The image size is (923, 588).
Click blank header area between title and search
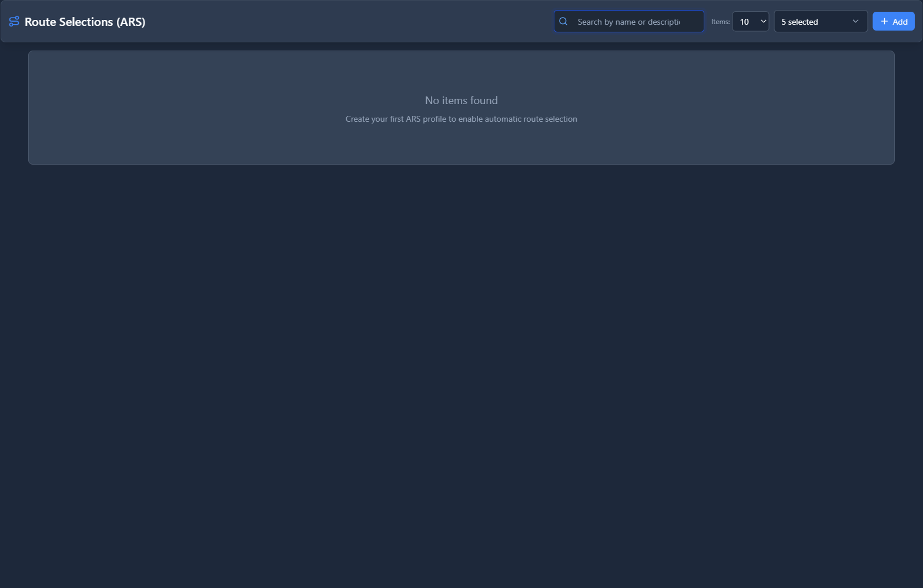tap(353, 22)
